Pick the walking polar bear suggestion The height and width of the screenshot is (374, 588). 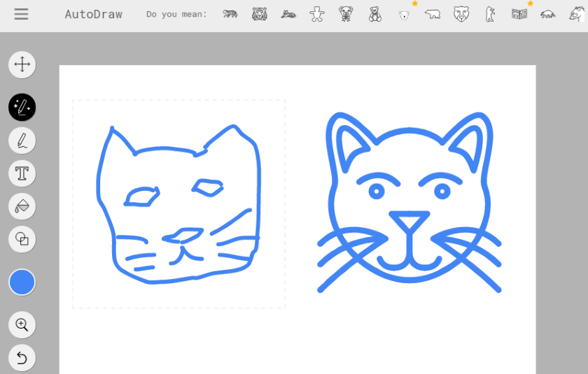pyautogui.click(x=433, y=14)
